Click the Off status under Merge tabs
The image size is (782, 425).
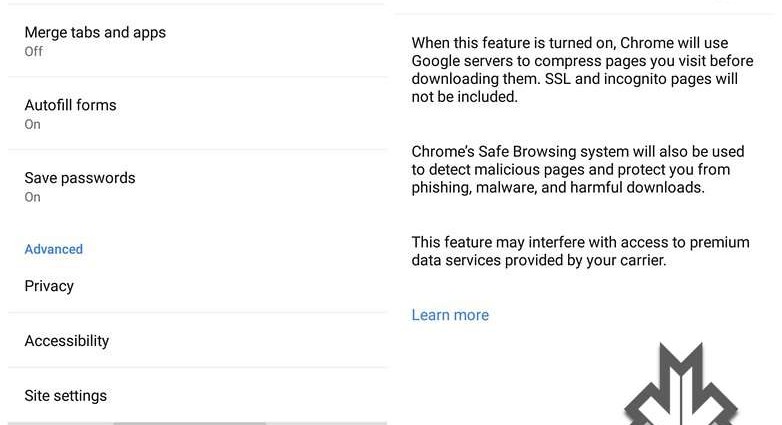coord(34,52)
